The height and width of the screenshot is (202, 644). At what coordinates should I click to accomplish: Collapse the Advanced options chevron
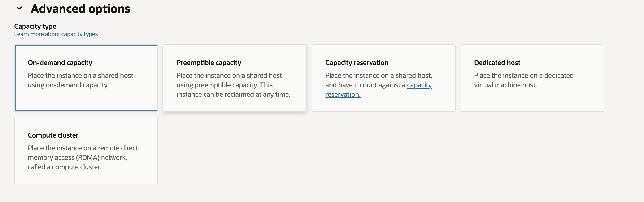[x=19, y=9]
